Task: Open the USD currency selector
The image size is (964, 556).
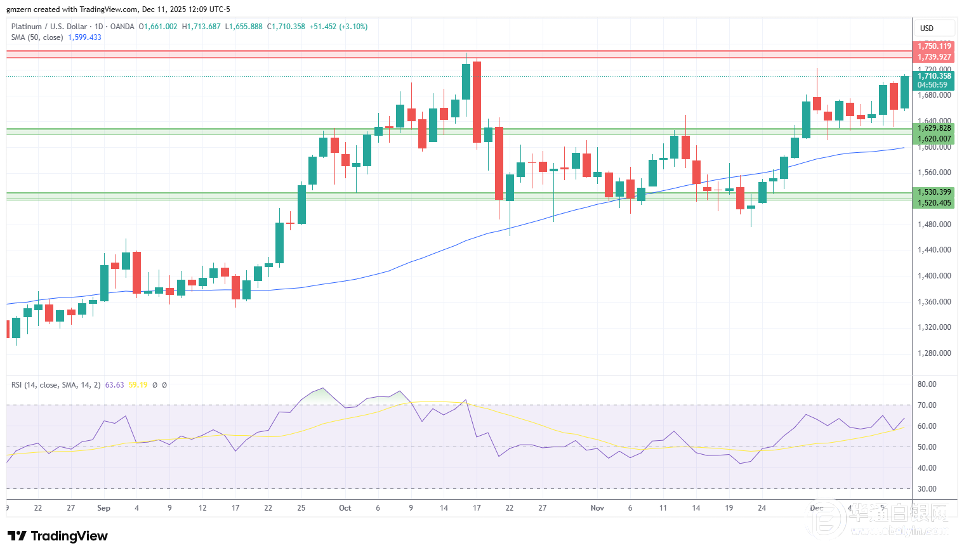Action: tap(925, 27)
